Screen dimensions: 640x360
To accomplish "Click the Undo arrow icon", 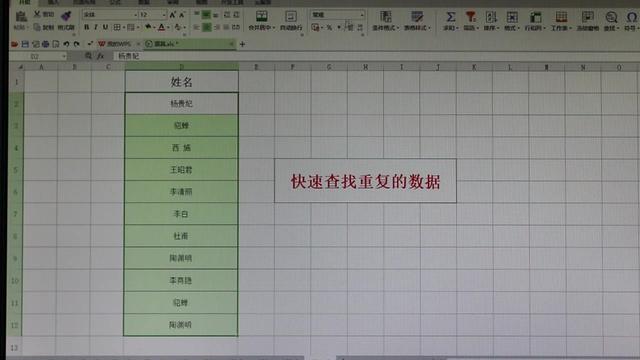I will (67, 44).
